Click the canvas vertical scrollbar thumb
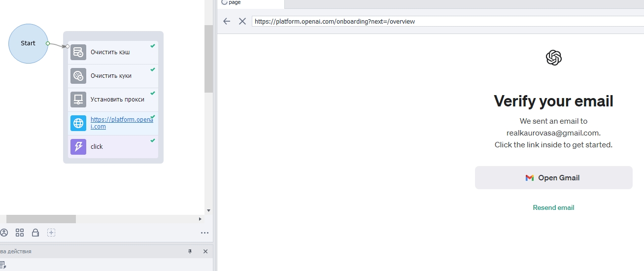644x271 pixels. click(208, 59)
